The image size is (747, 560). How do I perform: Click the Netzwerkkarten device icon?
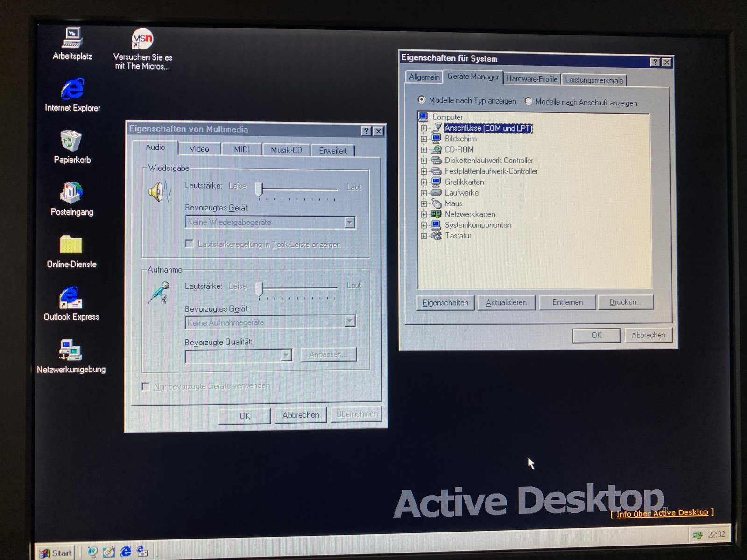[x=436, y=214]
